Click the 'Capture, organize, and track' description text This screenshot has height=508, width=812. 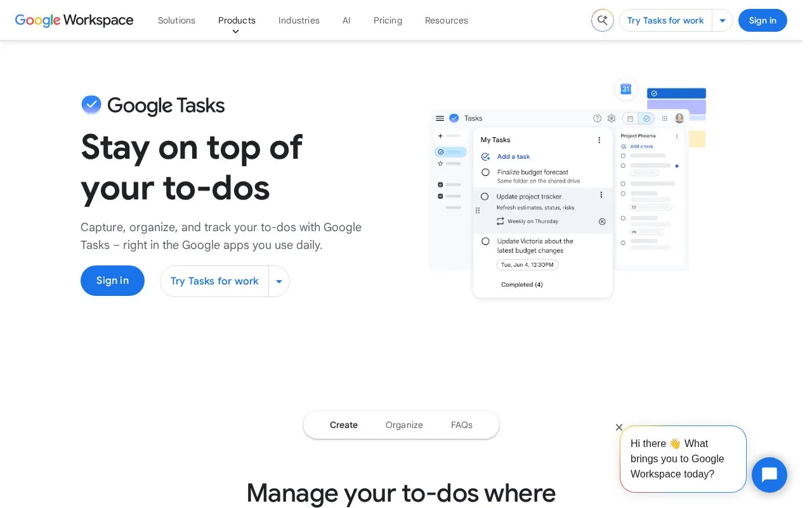click(x=221, y=236)
